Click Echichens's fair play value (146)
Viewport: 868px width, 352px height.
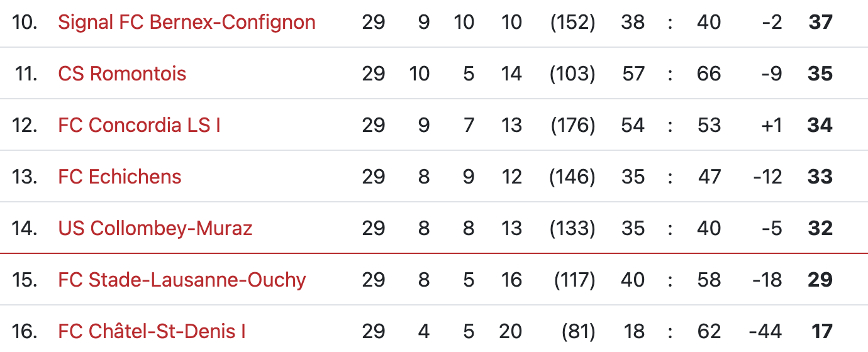pos(572,177)
